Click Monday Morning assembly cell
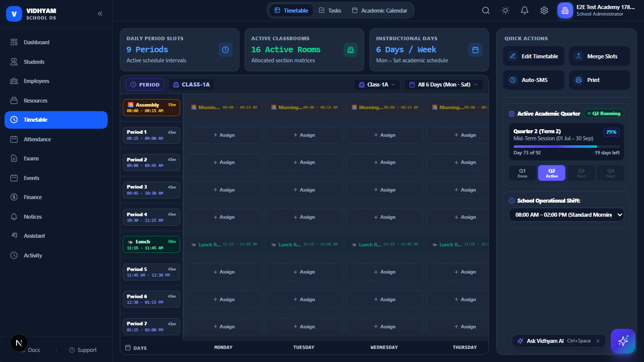The width and height of the screenshot is (644, 362). (224, 108)
